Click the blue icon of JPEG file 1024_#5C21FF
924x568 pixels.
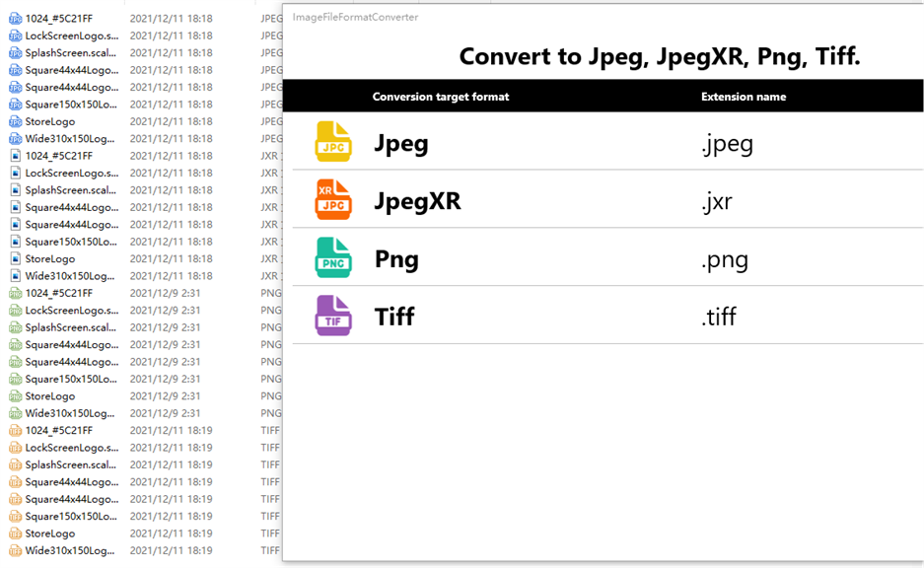[x=16, y=19]
